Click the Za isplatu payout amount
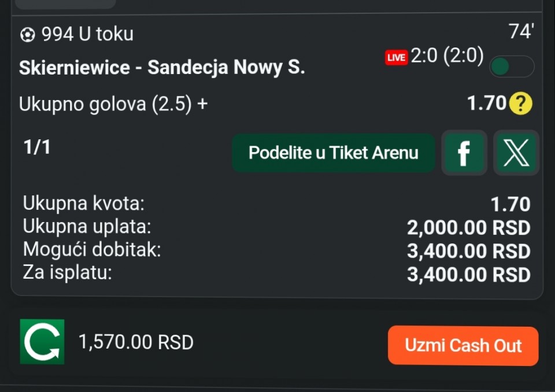 click(468, 275)
